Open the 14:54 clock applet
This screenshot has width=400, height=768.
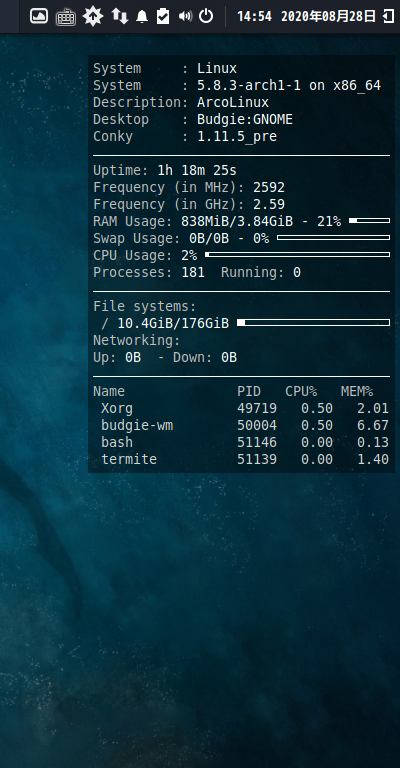tap(254, 17)
